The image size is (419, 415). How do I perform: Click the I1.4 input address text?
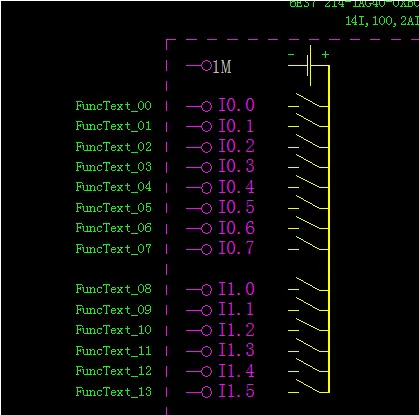tap(236, 371)
